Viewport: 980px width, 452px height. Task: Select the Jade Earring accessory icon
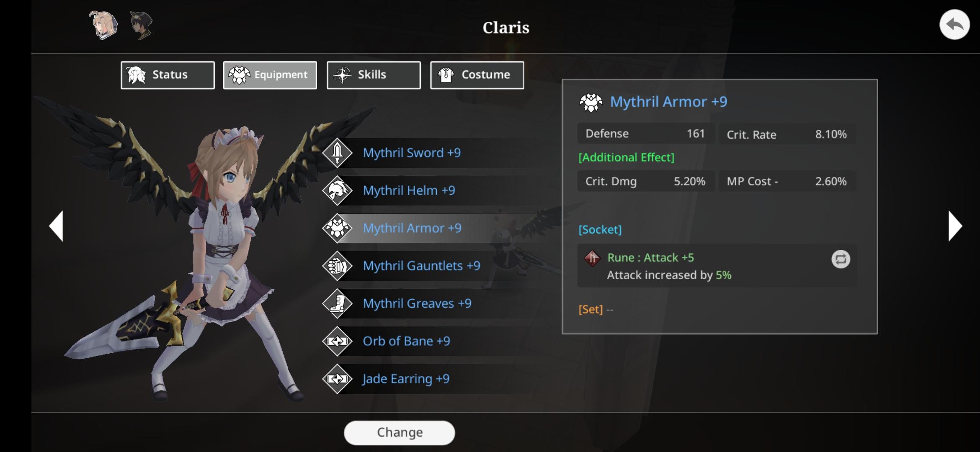pyautogui.click(x=337, y=379)
